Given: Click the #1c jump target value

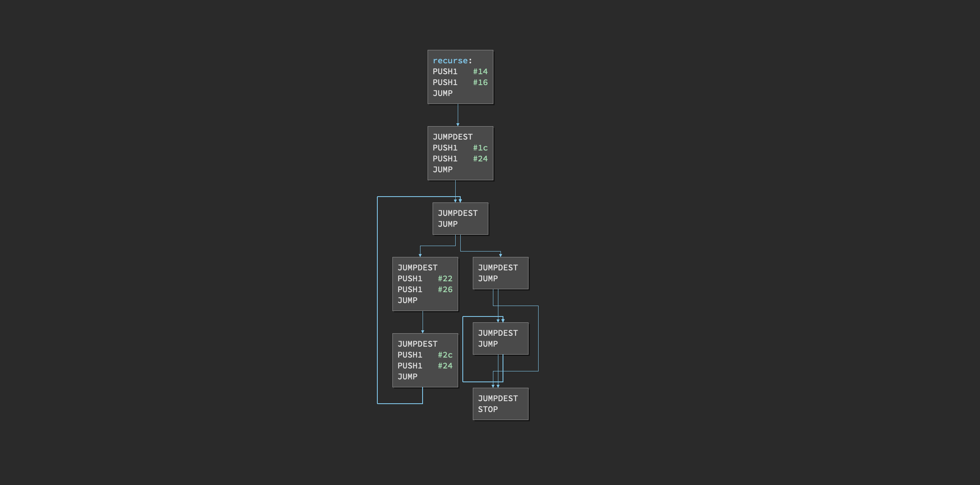Looking at the screenshot, I should click(x=480, y=148).
